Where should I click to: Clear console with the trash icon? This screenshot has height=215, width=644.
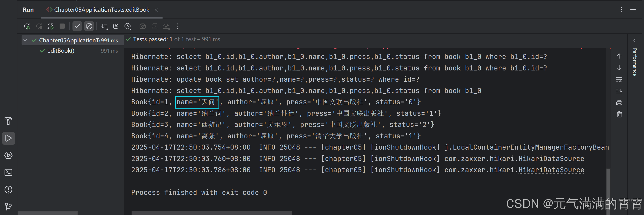[x=619, y=114]
